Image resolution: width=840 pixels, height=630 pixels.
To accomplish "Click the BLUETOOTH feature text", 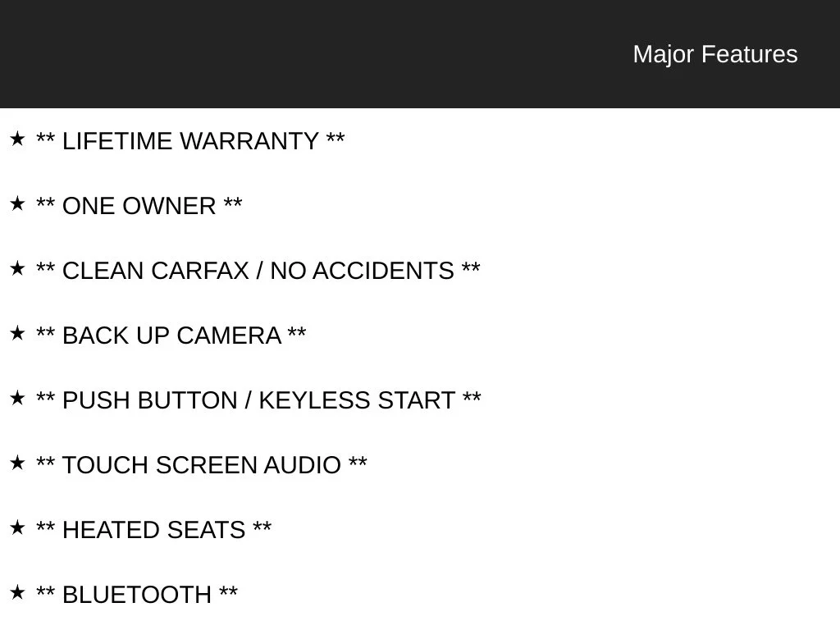I will (137, 596).
